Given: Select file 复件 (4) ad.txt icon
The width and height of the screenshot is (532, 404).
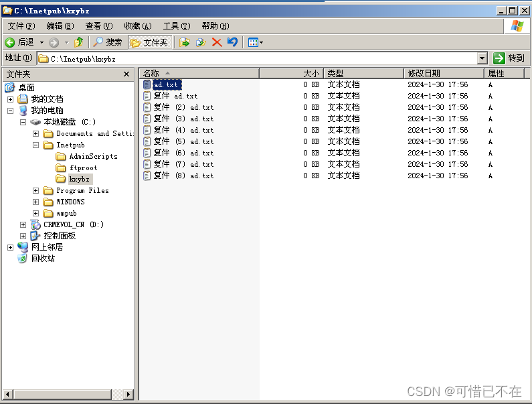Looking at the screenshot, I should (147, 130).
